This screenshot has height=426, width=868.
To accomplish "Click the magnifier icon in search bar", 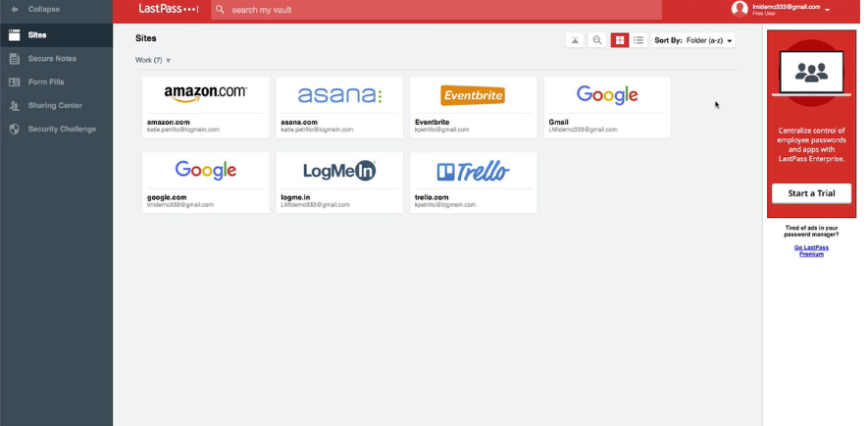I will [220, 10].
